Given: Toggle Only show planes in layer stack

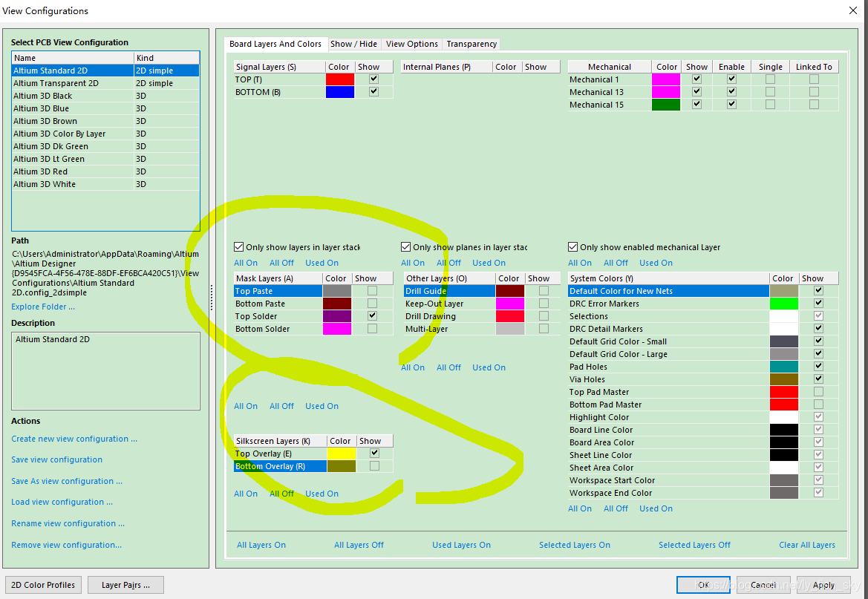Looking at the screenshot, I should point(405,247).
